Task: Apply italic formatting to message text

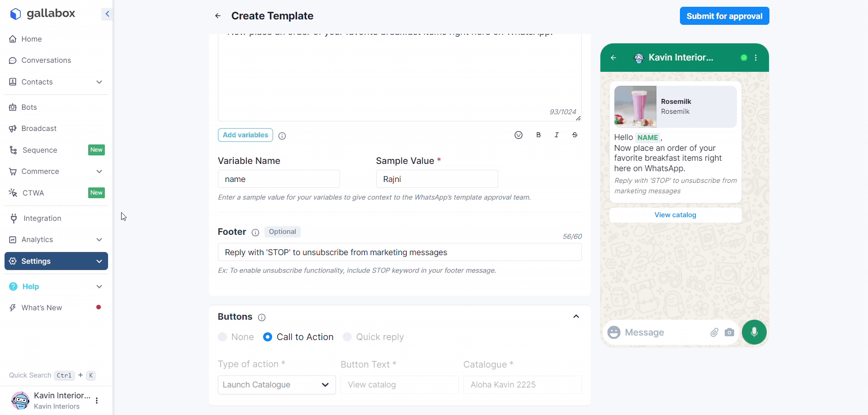Action: pyautogui.click(x=557, y=135)
